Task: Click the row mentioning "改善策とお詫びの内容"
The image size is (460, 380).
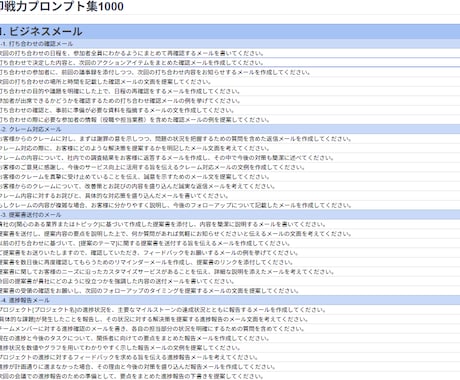Action: (230, 186)
